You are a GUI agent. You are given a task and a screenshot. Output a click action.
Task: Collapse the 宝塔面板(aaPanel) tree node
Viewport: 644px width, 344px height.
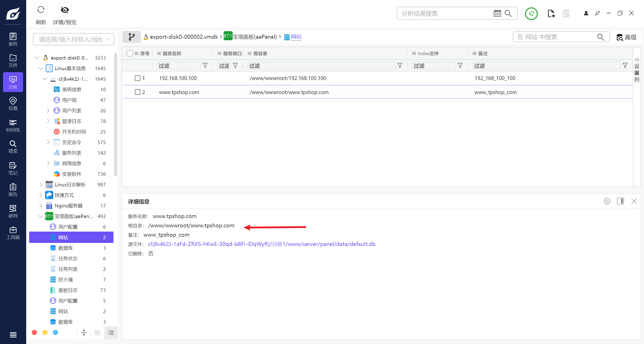[x=41, y=216]
